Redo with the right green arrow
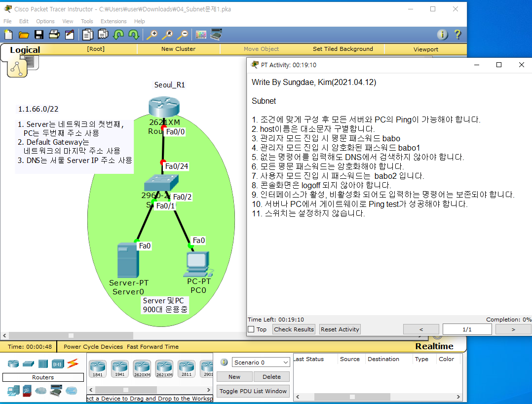Screen dimensions: 532x404 coord(134,35)
